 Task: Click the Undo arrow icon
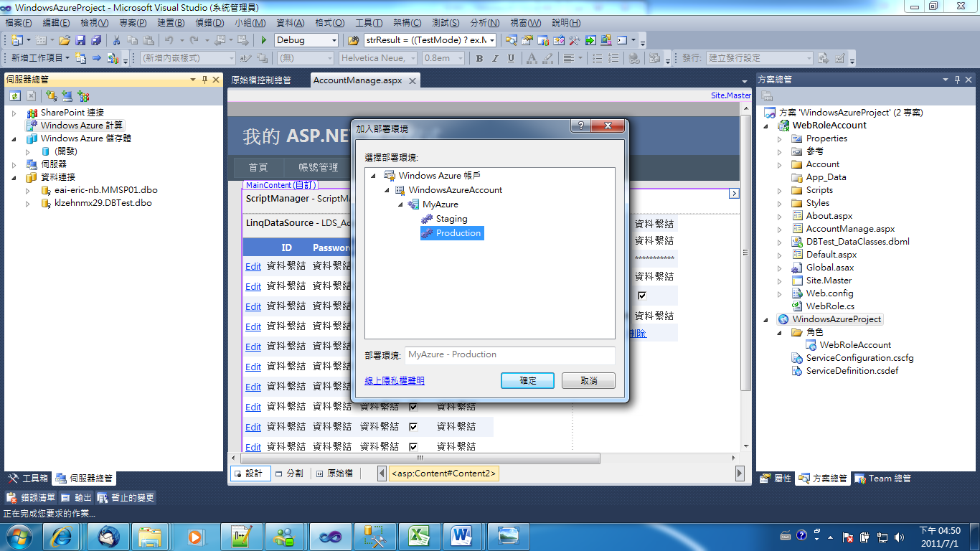[x=169, y=40]
